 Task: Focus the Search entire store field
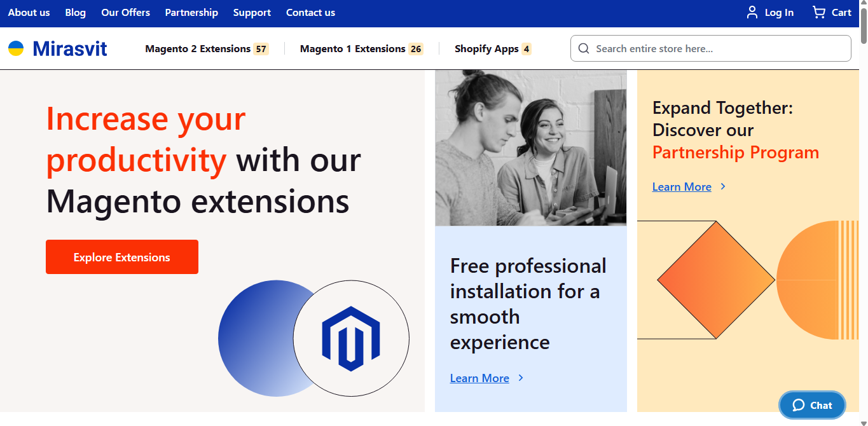pos(719,49)
